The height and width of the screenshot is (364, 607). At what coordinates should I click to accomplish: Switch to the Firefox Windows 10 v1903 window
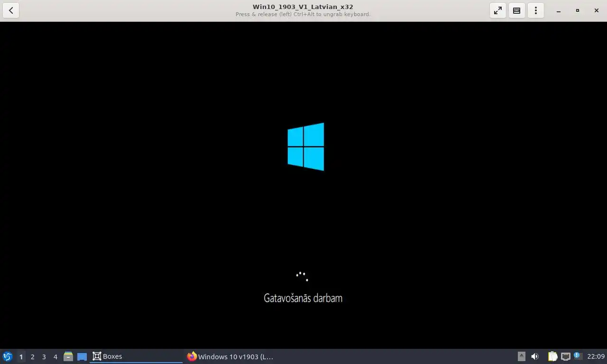tap(231, 356)
